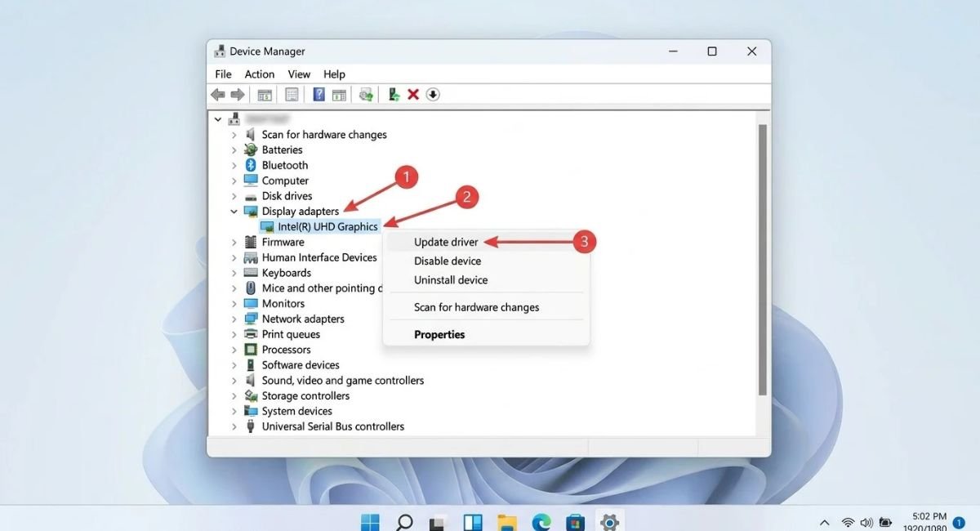Expand the Software devices node
Viewport: 980px width, 531px height.
point(234,365)
